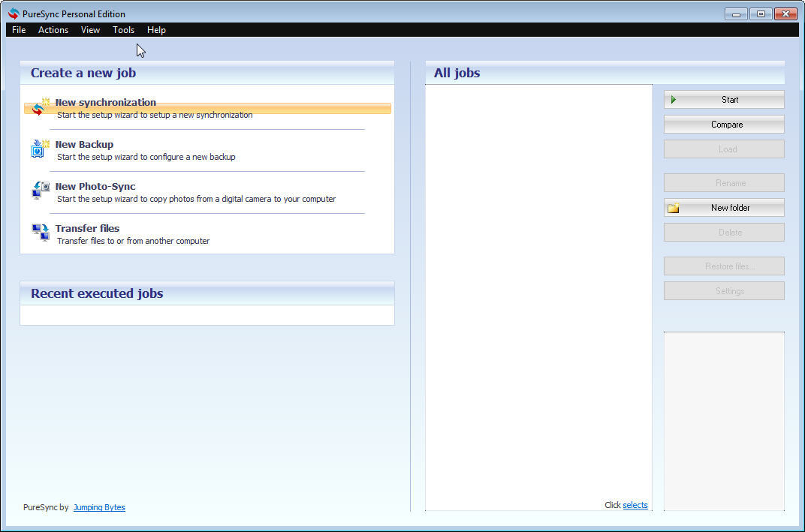Image resolution: width=805 pixels, height=532 pixels.
Task: Click the folder icon on New folder
Action: [673, 208]
